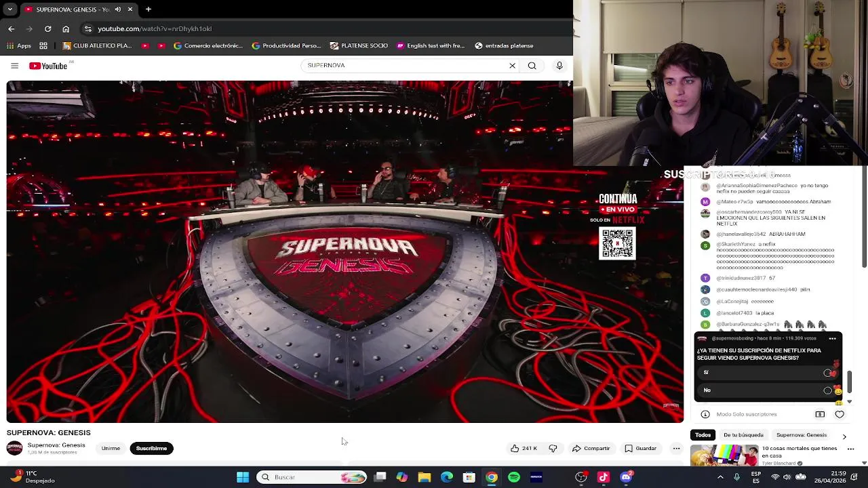The height and width of the screenshot is (488, 868).
Task: Open more video actions ellipsis menu
Action: point(676,449)
